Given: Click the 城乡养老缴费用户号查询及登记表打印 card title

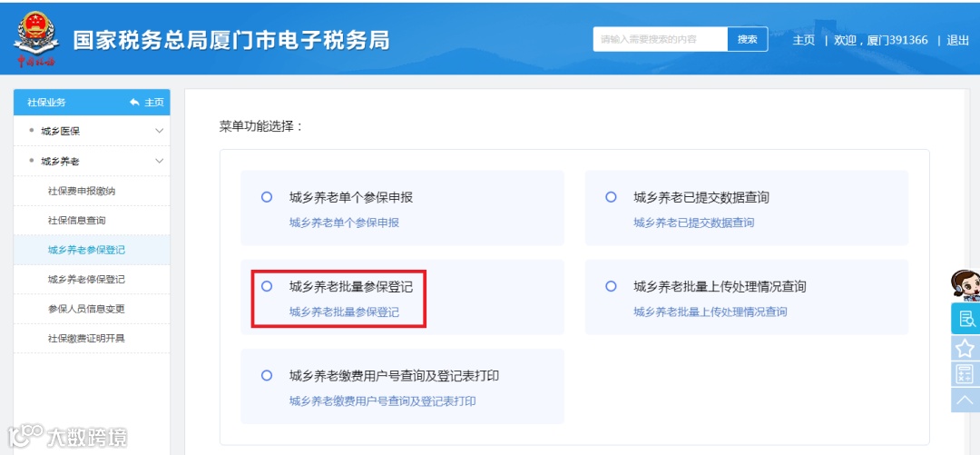Looking at the screenshot, I should pyautogui.click(x=394, y=376).
